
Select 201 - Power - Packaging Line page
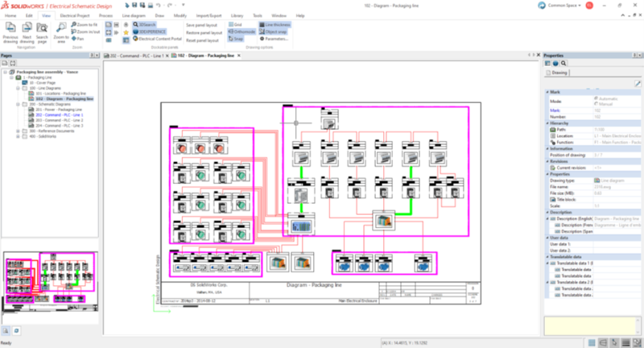(58, 110)
